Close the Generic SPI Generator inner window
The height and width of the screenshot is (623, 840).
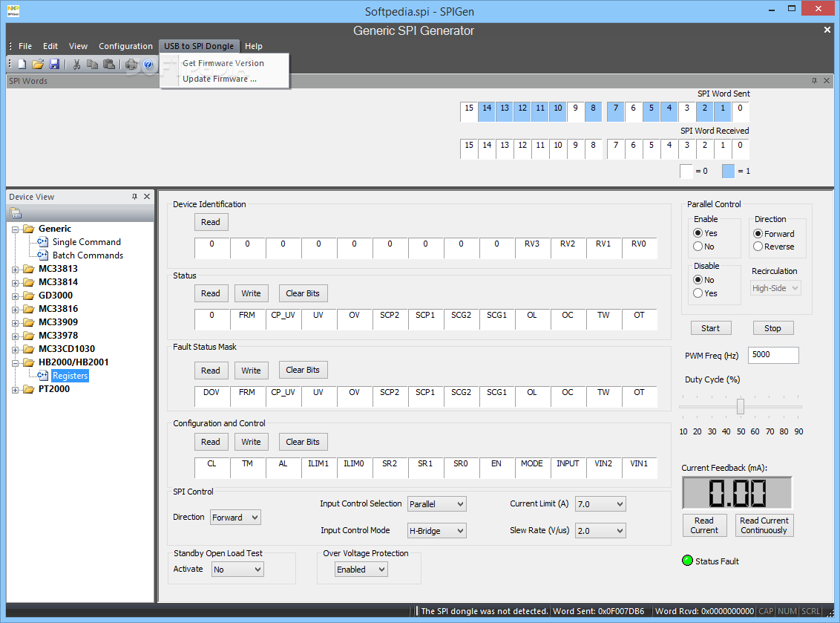click(827, 30)
